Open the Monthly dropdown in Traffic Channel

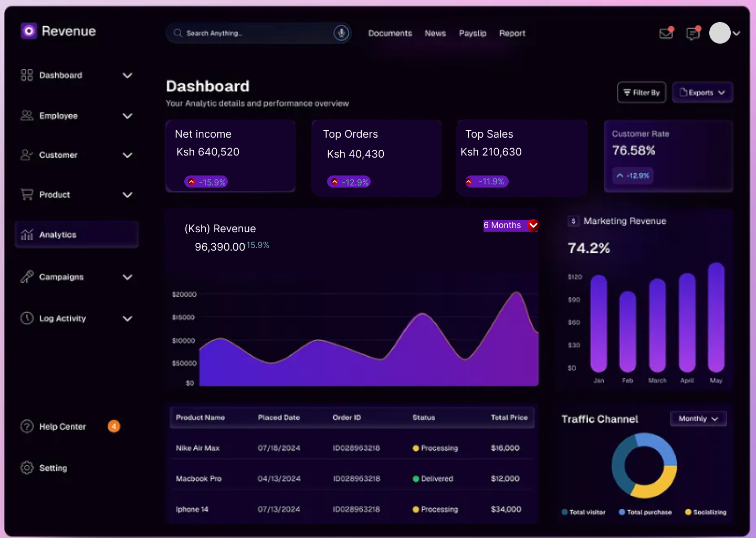(x=698, y=419)
